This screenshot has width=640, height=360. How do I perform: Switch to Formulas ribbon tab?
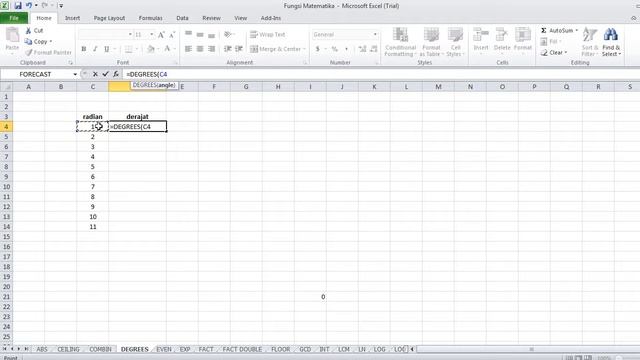pyautogui.click(x=151, y=18)
